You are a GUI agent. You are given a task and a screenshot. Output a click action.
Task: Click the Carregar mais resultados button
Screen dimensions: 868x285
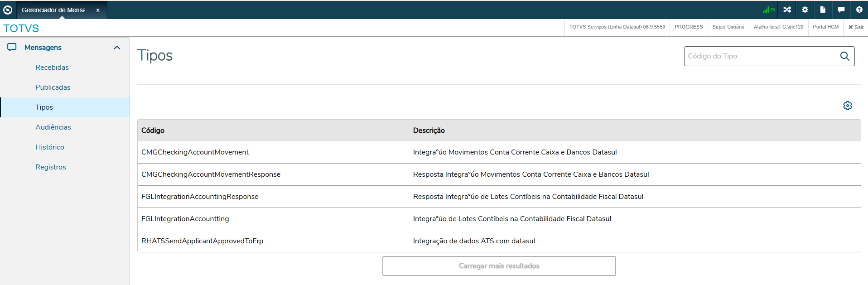tap(499, 266)
